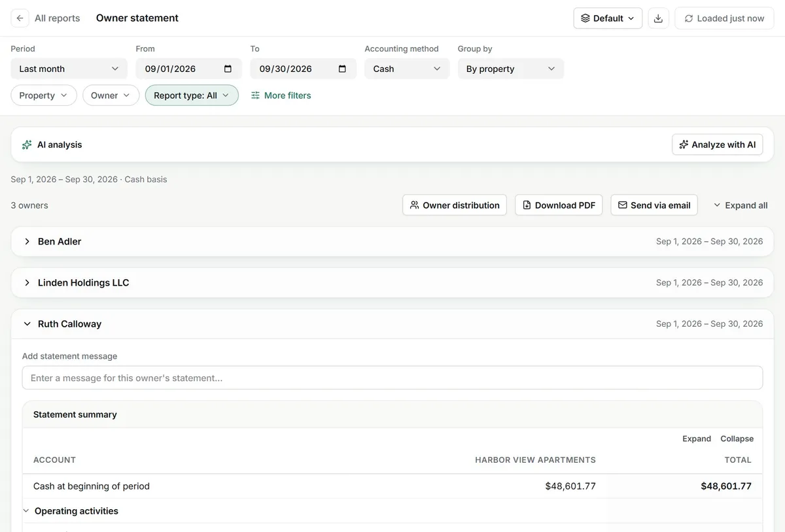Collapse the Operating activities group

[x=27, y=511]
